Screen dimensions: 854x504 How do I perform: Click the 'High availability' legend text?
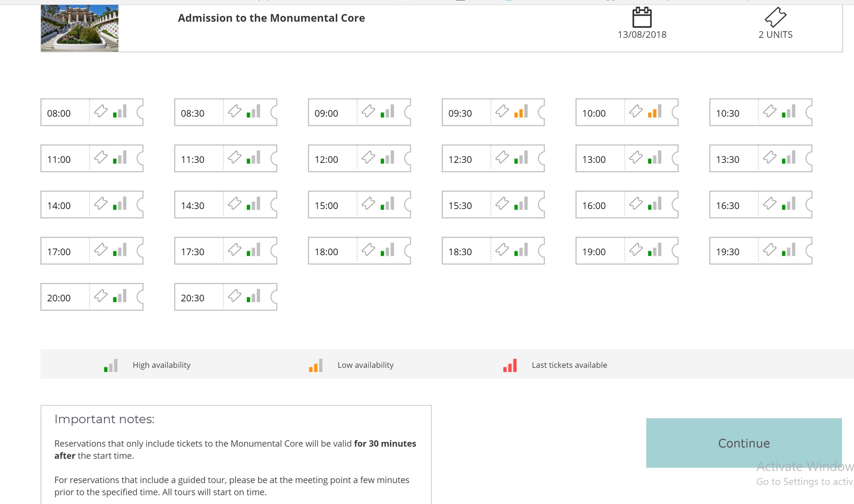click(x=161, y=365)
